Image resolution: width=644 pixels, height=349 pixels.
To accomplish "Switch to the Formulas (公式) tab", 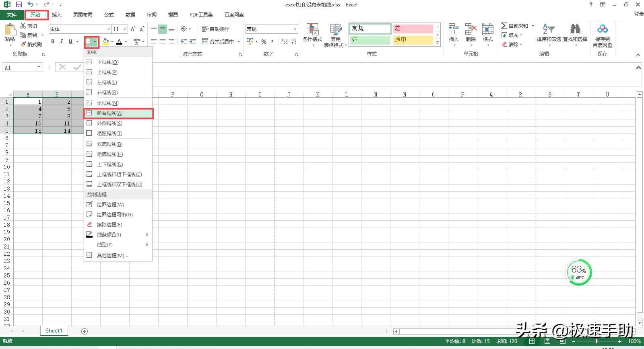I will click(109, 15).
